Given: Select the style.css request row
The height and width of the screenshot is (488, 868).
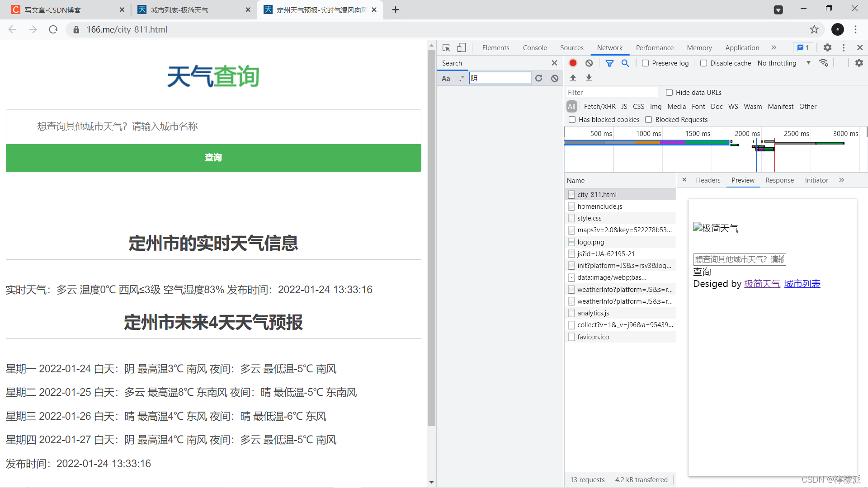Looking at the screenshot, I should (x=590, y=218).
